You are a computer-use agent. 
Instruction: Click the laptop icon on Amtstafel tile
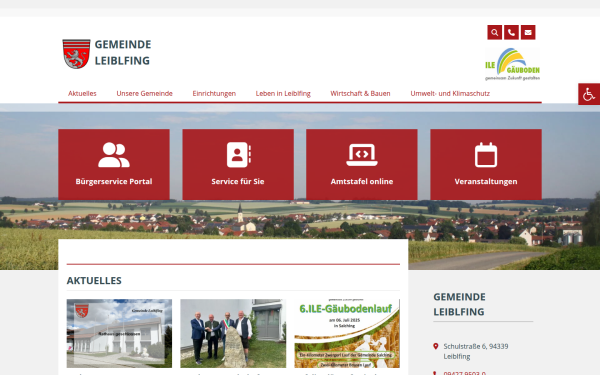pos(362,155)
